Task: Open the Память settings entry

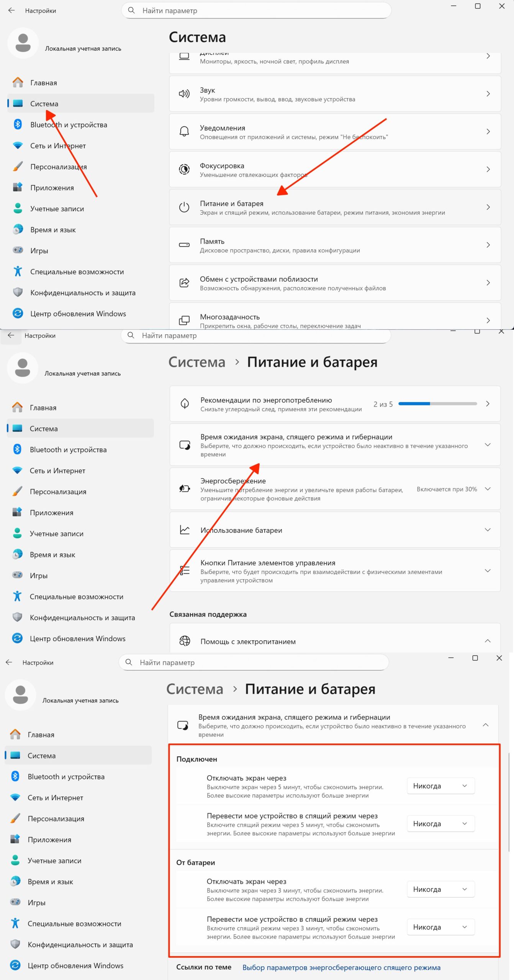Action: (335, 245)
